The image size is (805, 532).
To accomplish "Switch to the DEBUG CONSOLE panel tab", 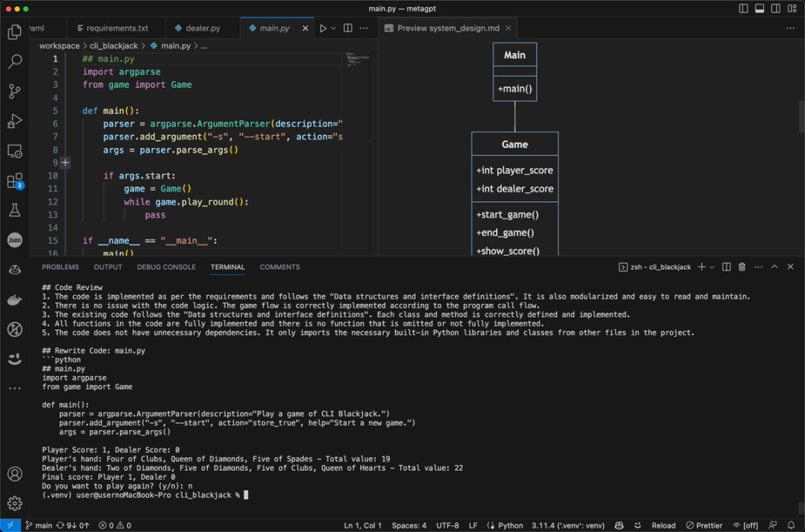I will (x=166, y=267).
